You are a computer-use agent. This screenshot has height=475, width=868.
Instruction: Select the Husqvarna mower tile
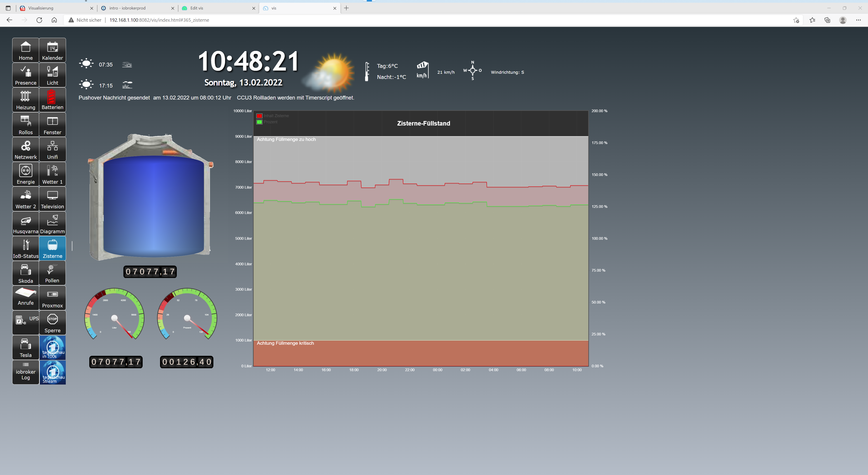pyautogui.click(x=26, y=223)
